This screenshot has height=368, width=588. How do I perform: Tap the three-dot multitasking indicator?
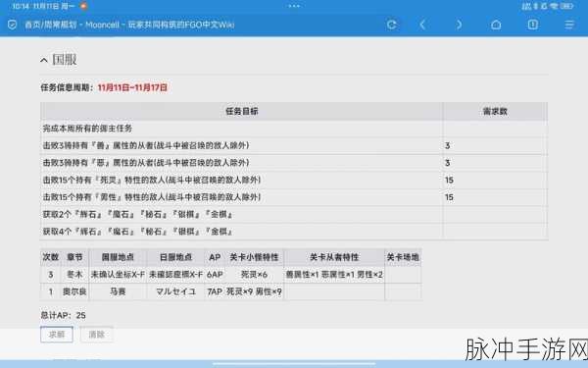pyautogui.click(x=294, y=6)
